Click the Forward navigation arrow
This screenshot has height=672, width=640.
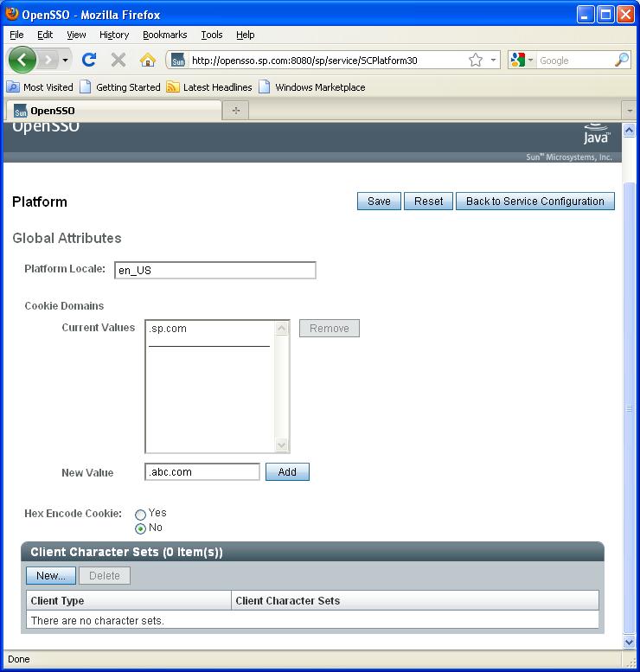click(48, 60)
